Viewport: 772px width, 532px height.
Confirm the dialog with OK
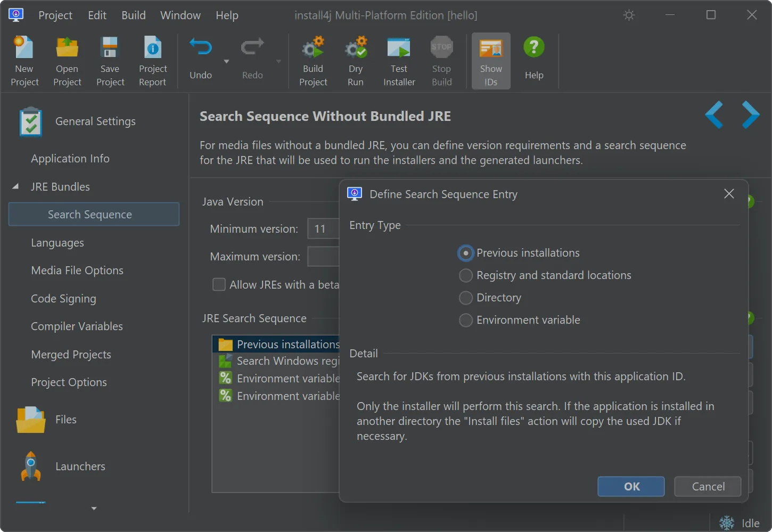pos(631,486)
